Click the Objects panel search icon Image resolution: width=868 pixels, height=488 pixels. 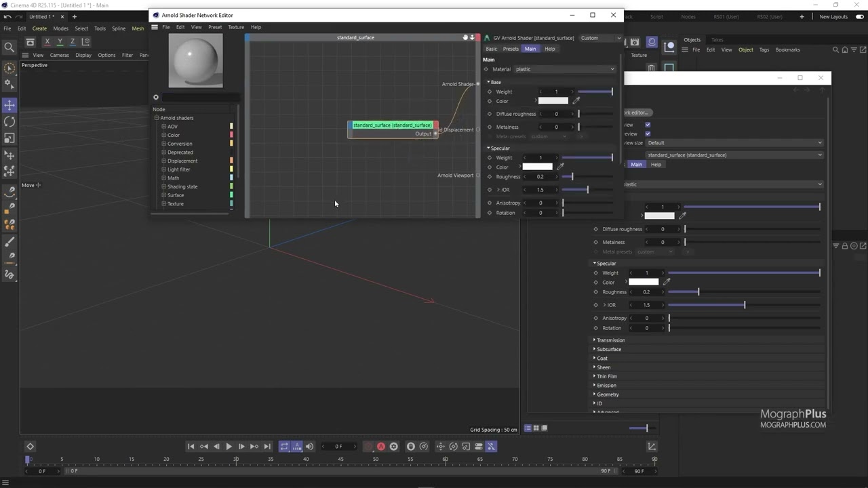coord(836,49)
